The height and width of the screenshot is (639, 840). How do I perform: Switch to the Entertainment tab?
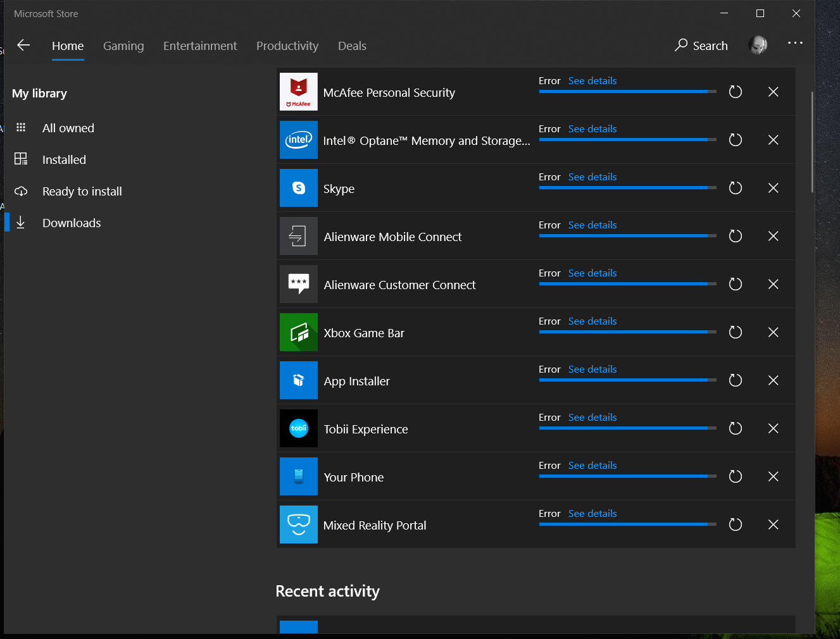[x=200, y=46]
